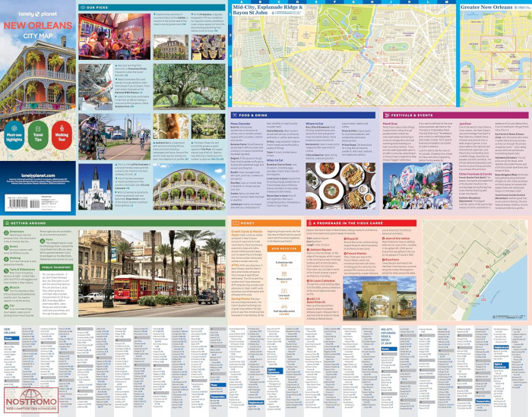This screenshot has width=532, height=417.
Task: Click the fork-and-knife Food & Drink header icon
Action: 234,115
